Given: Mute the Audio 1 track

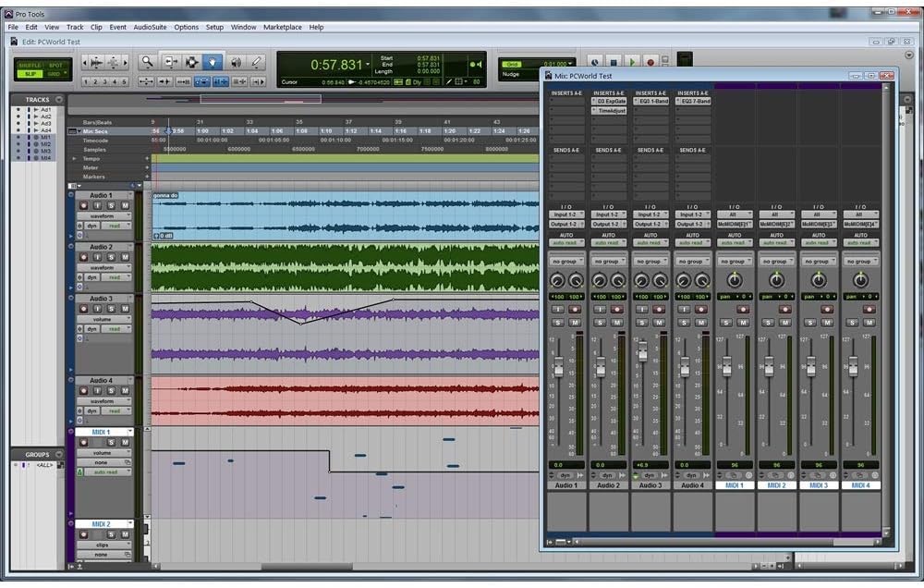Looking at the screenshot, I should 126,205.
